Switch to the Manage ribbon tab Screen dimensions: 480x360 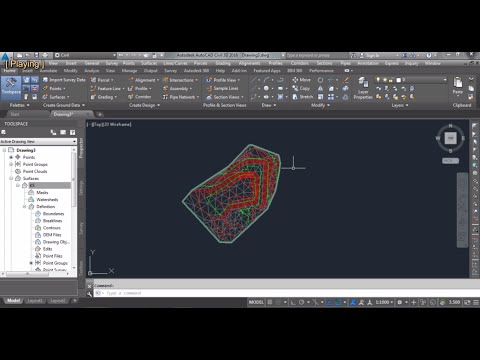129,71
